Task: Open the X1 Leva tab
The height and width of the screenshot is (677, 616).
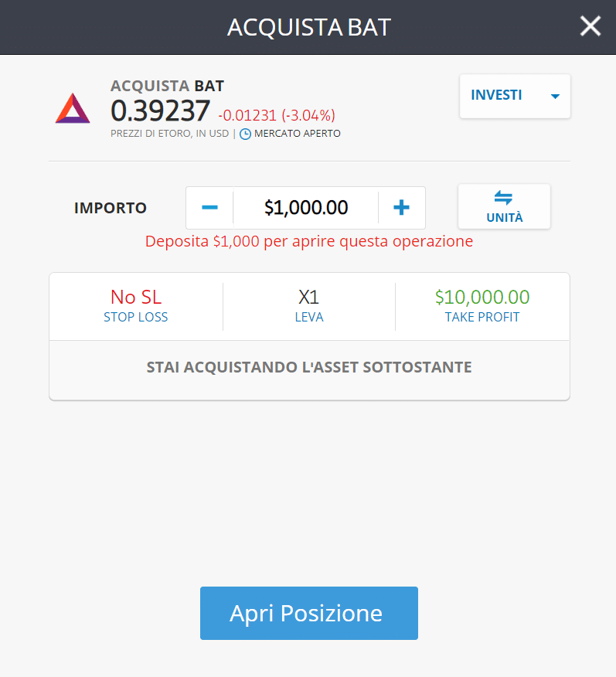Action: pyautogui.click(x=309, y=306)
